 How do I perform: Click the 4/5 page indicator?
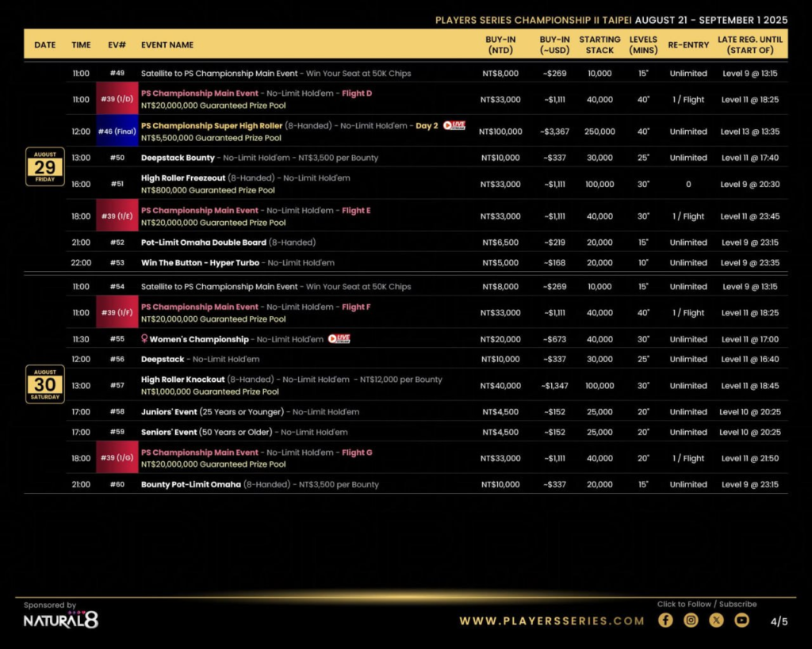(x=780, y=620)
